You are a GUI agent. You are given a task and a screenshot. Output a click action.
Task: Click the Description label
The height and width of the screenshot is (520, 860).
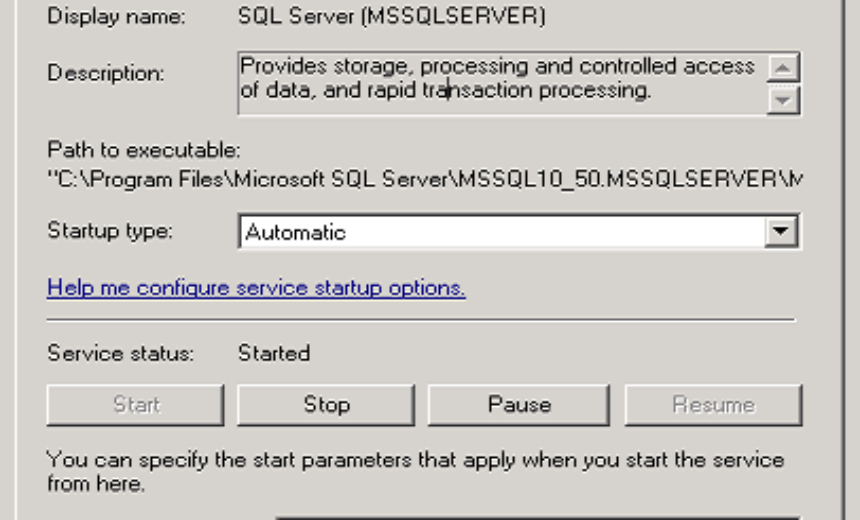[x=106, y=73]
